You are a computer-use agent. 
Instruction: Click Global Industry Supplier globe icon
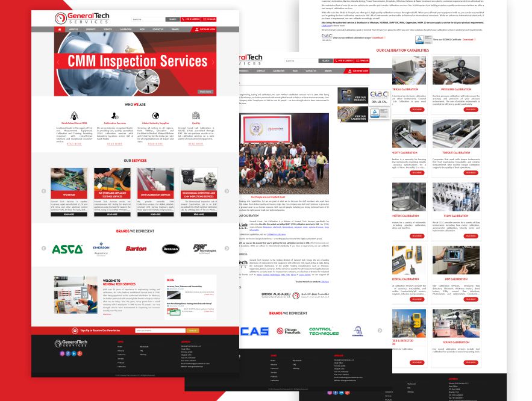coord(155,116)
